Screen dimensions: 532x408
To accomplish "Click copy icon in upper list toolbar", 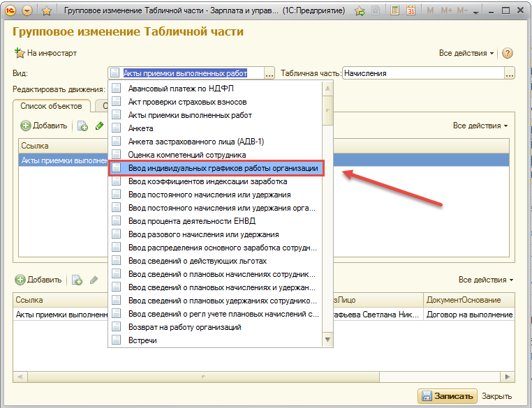I will (82, 126).
